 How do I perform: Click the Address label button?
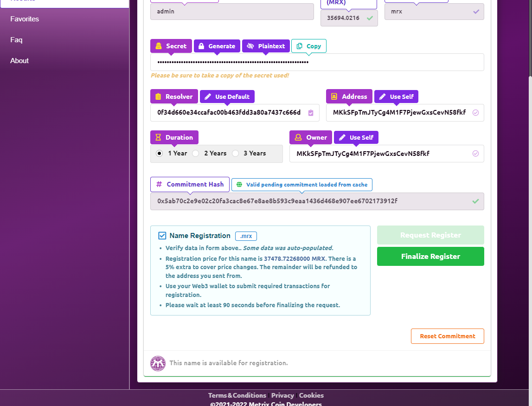coord(349,97)
